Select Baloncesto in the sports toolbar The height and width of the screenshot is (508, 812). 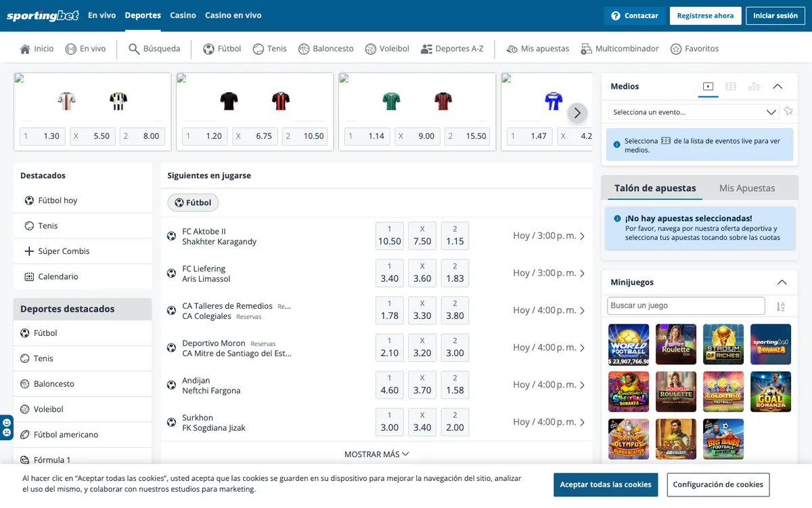pos(325,49)
